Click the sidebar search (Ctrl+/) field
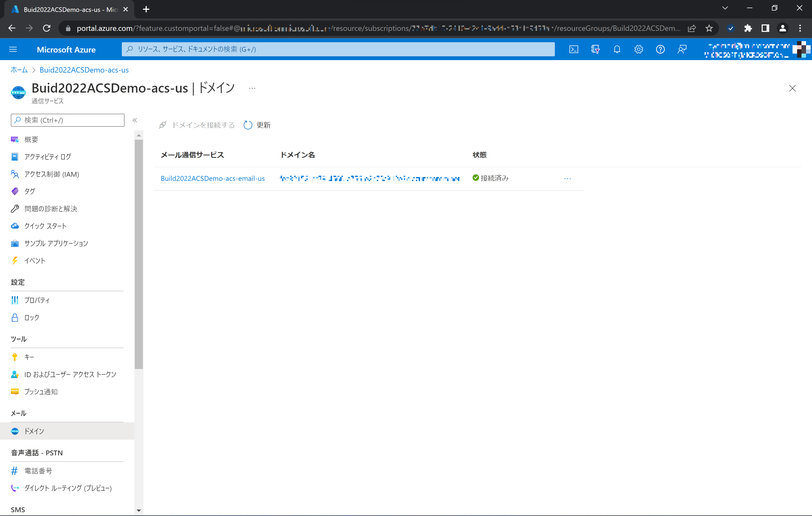Viewport: 812px width, 516px height. [x=67, y=120]
